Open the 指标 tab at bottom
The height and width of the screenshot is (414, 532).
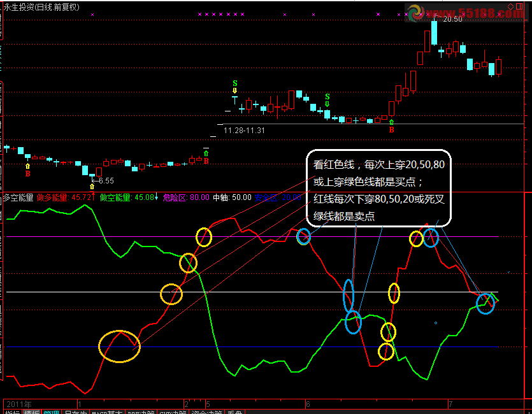(12, 411)
